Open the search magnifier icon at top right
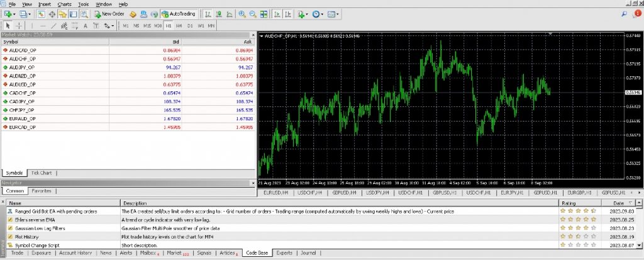This screenshot has width=644, height=260. (625, 14)
